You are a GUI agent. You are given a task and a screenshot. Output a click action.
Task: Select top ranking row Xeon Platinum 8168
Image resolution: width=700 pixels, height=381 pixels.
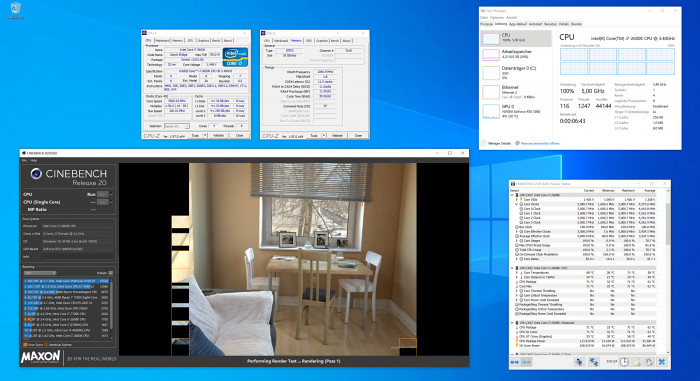tap(66, 281)
